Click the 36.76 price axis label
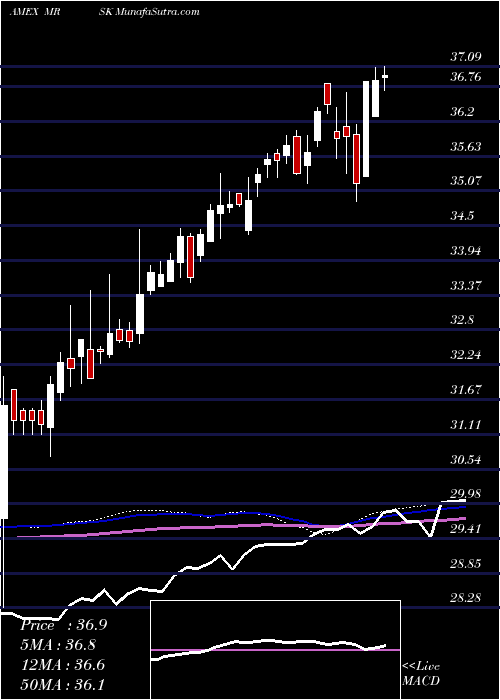This screenshot has width=500, height=700. pyautogui.click(x=466, y=77)
